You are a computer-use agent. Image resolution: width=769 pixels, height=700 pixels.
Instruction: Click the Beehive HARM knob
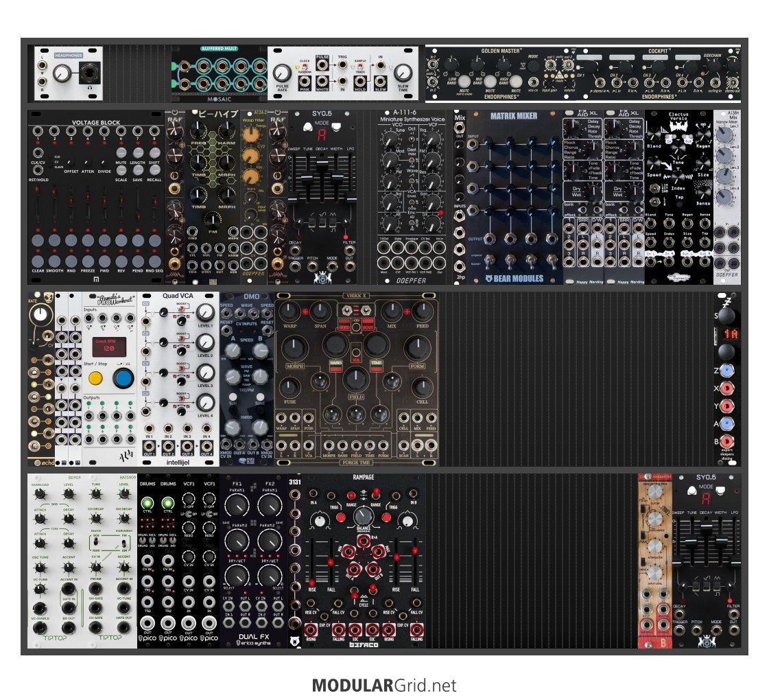[226, 130]
